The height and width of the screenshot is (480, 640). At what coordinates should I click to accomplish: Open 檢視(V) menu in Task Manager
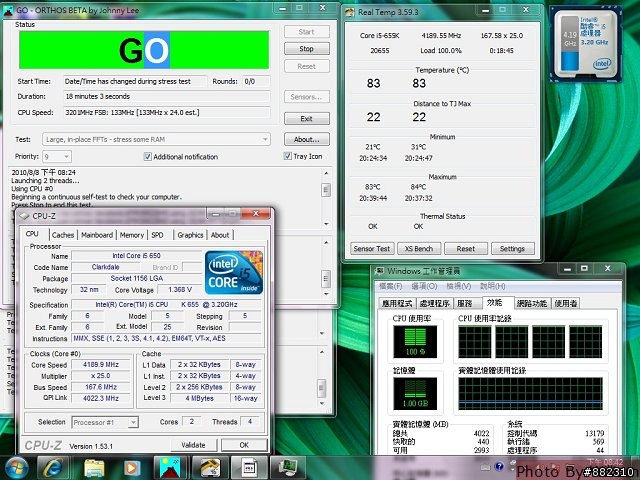pyautogui.click(x=458, y=286)
